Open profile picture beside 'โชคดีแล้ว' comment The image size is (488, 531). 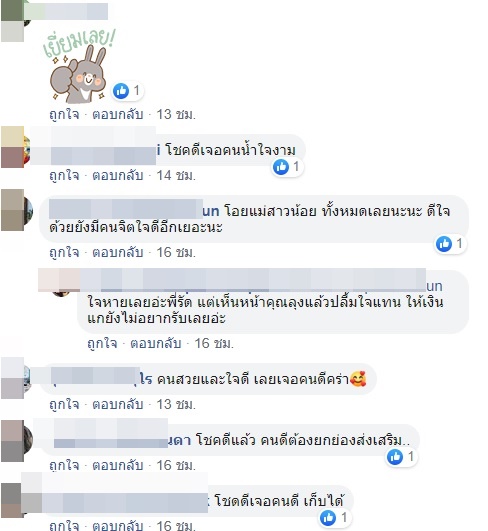pos(17,441)
